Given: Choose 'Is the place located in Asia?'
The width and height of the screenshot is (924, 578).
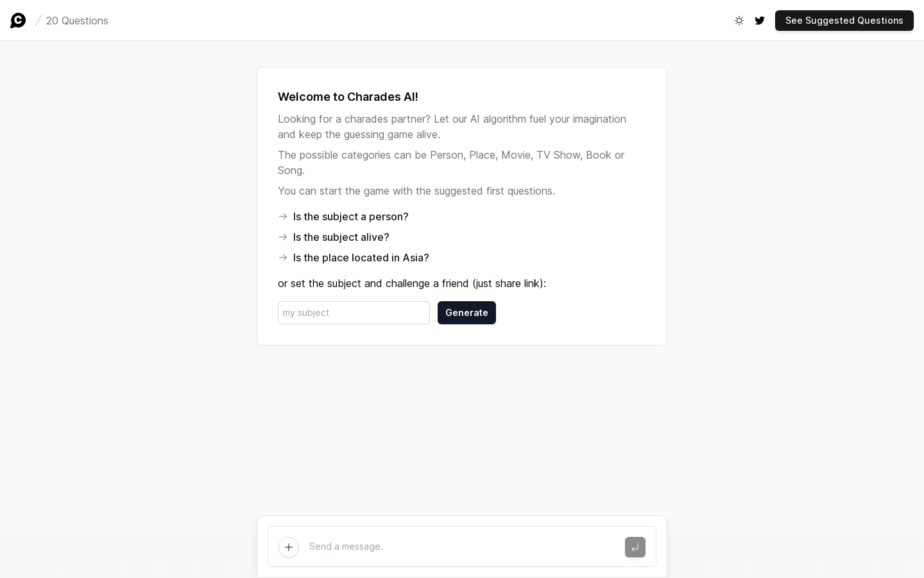Looking at the screenshot, I should coord(361,258).
